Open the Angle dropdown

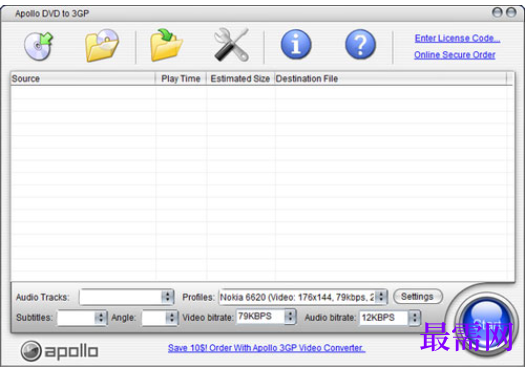[159, 318]
